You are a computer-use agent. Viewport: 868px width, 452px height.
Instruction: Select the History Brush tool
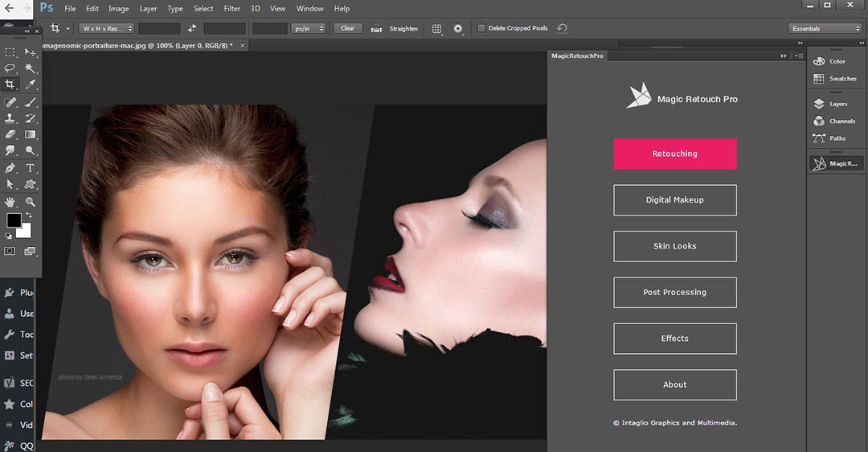tap(31, 118)
